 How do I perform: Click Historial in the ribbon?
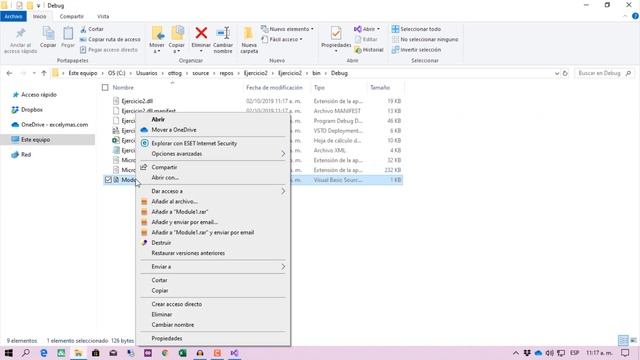(x=369, y=49)
